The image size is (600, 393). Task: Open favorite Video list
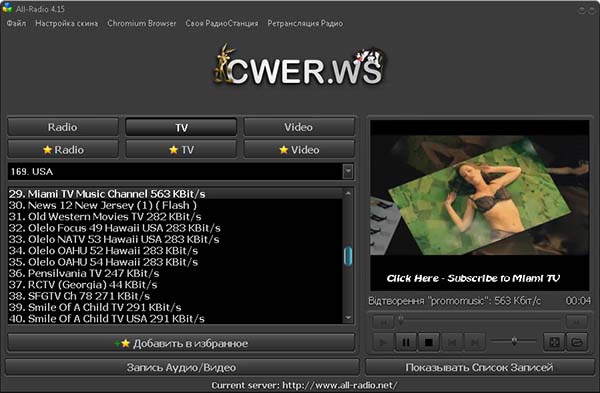click(299, 150)
